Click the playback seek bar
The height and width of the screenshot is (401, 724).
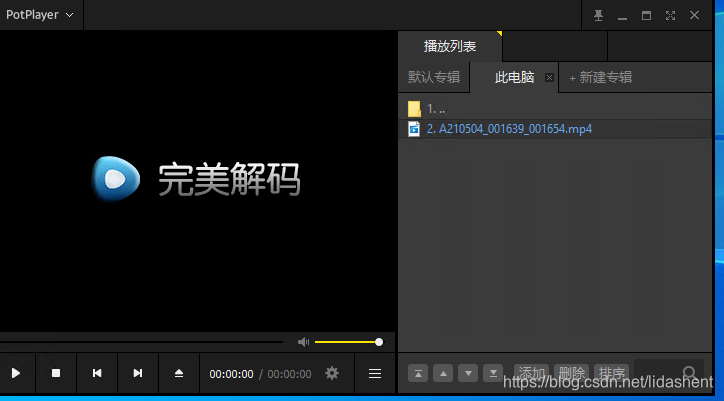tap(141, 342)
